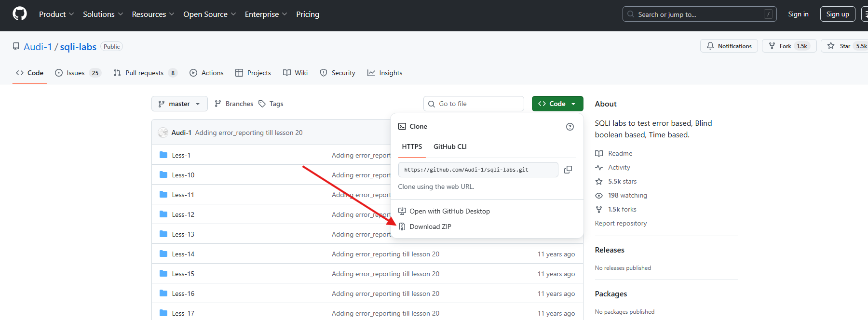Click the Less-13 folder icon
Screen dimensions: 868x320
pos(163,234)
